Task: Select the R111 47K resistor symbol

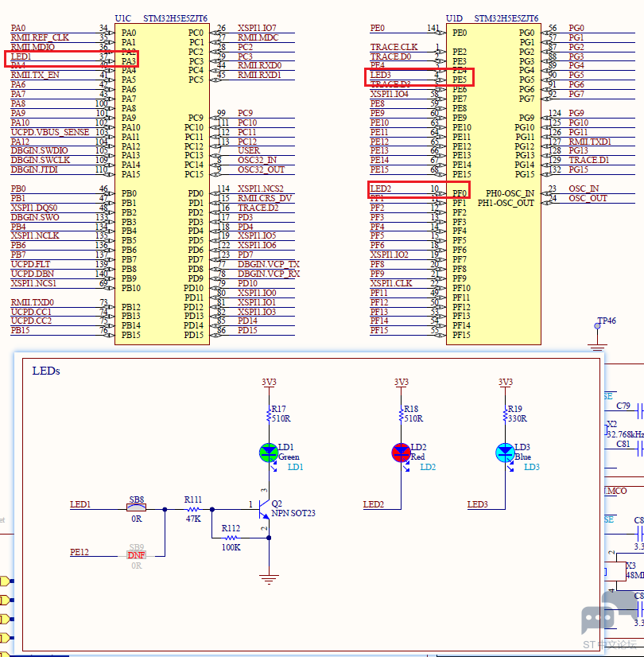Action: pos(193,510)
